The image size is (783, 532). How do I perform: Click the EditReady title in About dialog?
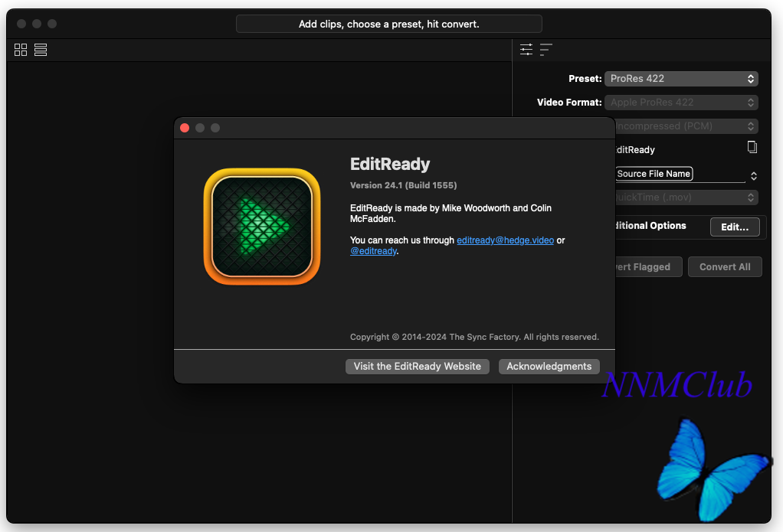[x=390, y=164]
